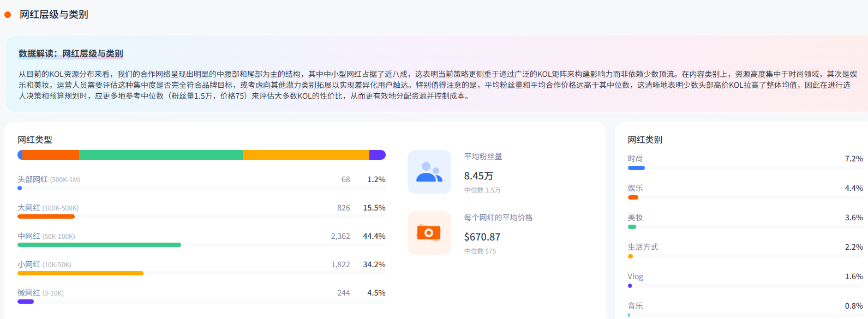This screenshot has height=319, width=868.
Task: Click the 44.4% percentage
Action: [x=374, y=236]
